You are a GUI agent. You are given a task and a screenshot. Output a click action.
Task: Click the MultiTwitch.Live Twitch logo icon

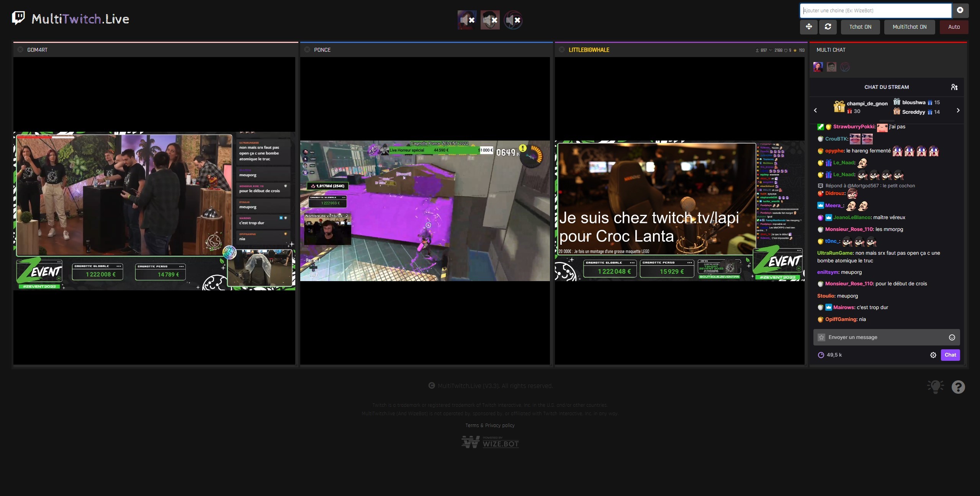[x=18, y=18]
